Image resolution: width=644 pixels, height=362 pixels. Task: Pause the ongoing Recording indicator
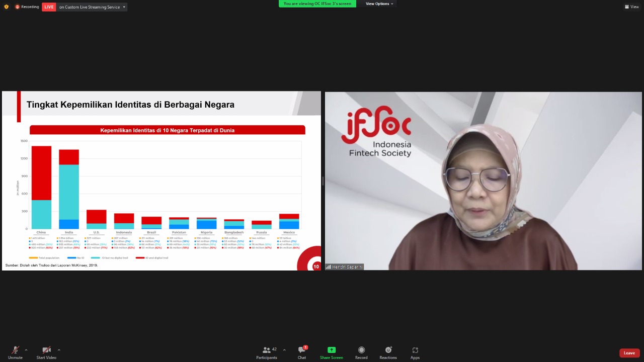(x=17, y=7)
